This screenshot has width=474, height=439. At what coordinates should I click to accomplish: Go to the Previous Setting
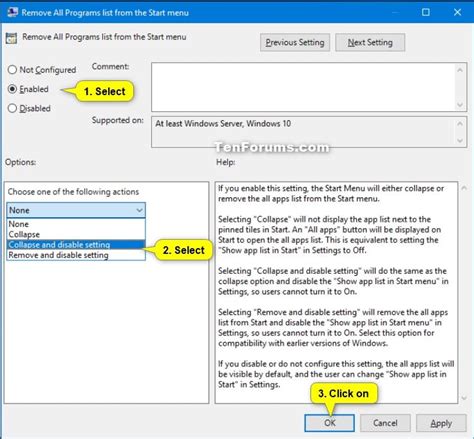295,42
